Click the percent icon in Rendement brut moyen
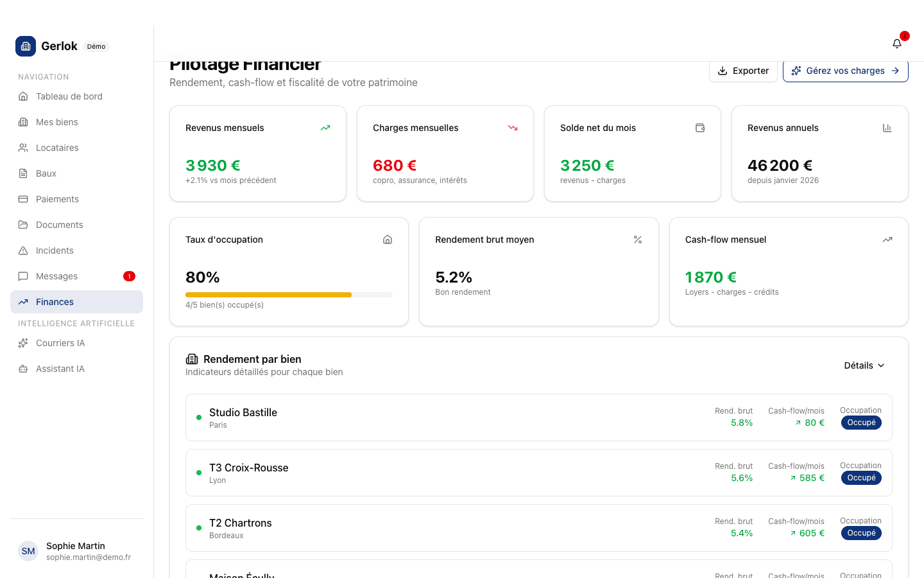This screenshot has width=924, height=578. click(x=638, y=240)
